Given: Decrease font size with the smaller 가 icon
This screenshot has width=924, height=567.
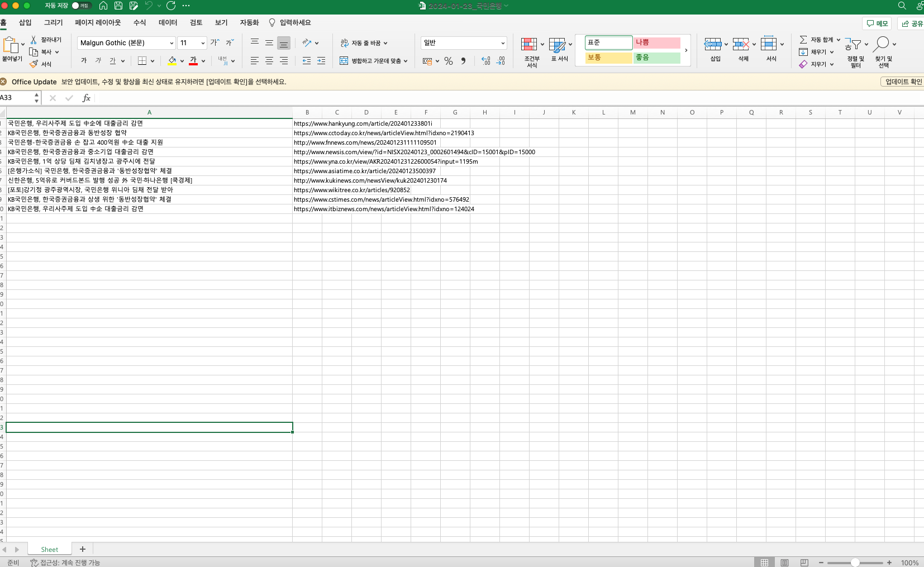Looking at the screenshot, I should pos(230,42).
